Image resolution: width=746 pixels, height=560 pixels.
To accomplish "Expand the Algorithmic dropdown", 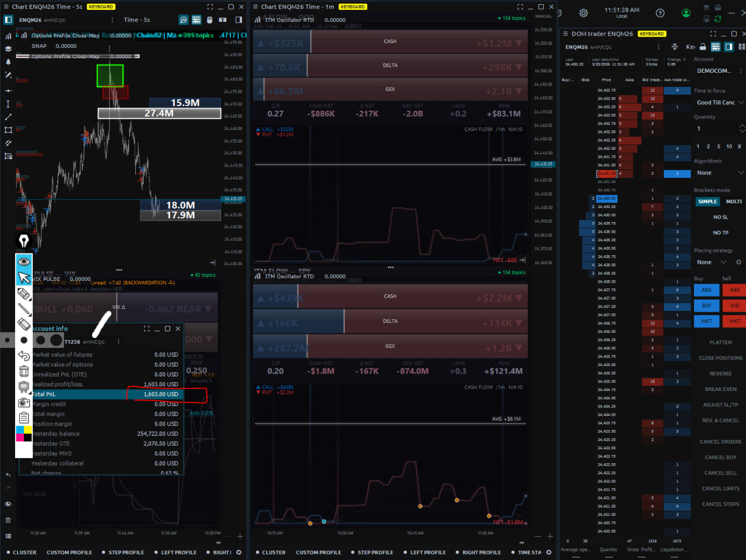I will click(720, 173).
